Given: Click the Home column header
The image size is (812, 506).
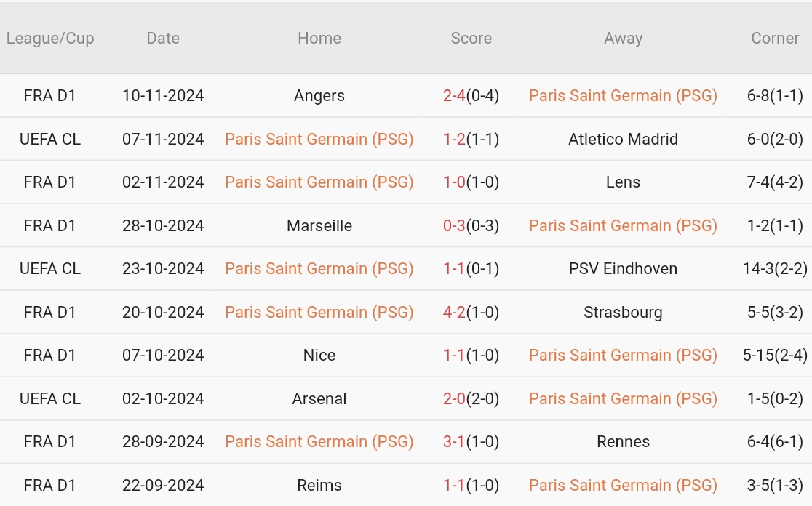Looking at the screenshot, I should (x=319, y=39).
